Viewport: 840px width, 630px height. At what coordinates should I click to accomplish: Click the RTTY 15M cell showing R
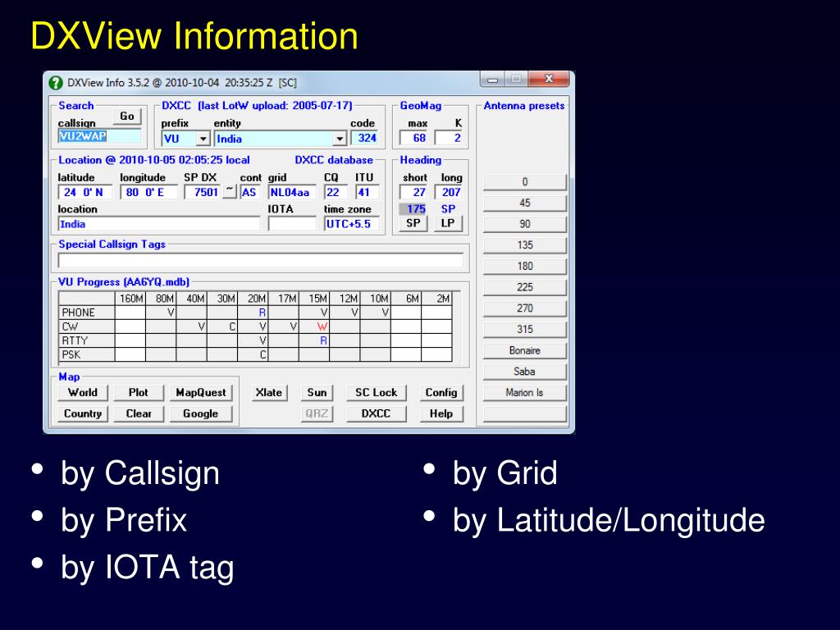coord(314,340)
